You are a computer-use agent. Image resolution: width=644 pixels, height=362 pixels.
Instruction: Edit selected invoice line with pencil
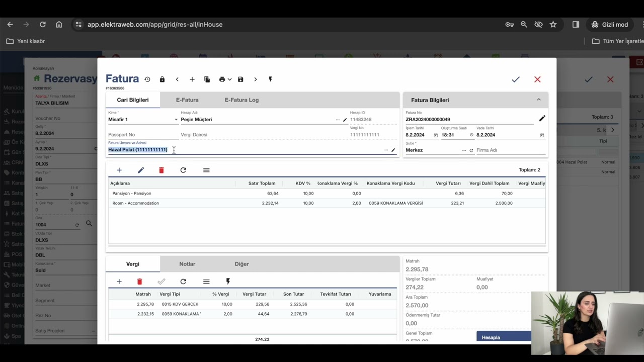click(x=141, y=170)
